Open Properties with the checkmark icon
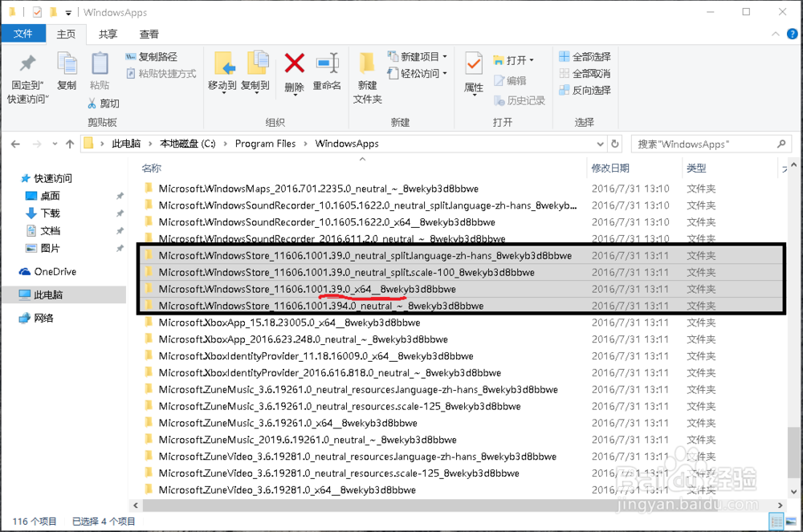The width and height of the screenshot is (803, 532). 474,64
